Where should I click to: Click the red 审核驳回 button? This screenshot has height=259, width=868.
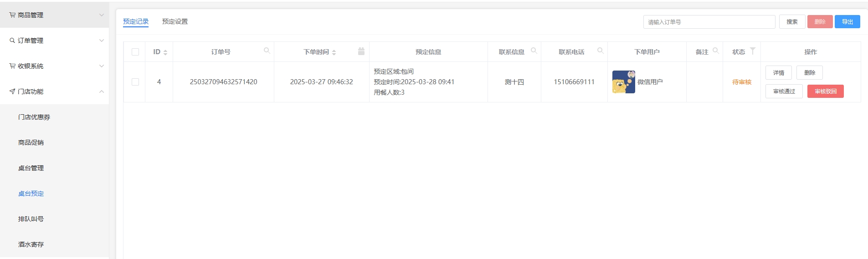coord(825,91)
